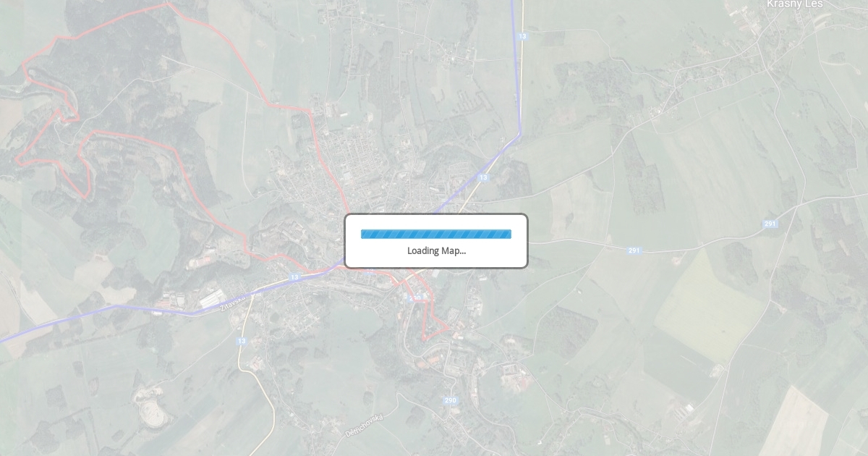This screenshot has height=456, width=868.
Task: Click the Dětřichovská street name label
Action: click(x=364, y=424)
